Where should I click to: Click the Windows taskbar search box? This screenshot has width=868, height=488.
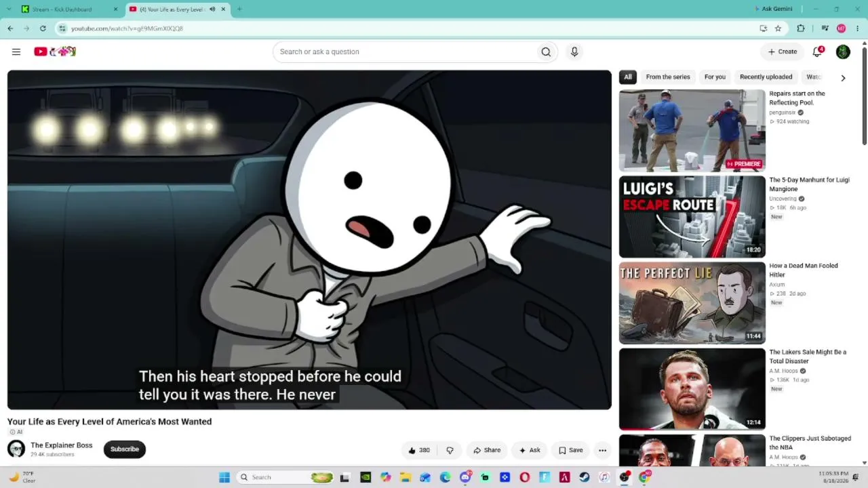coord(286,477)
